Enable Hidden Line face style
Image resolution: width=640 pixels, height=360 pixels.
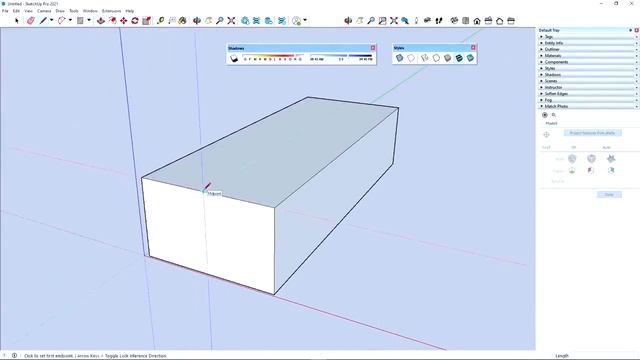436,58
